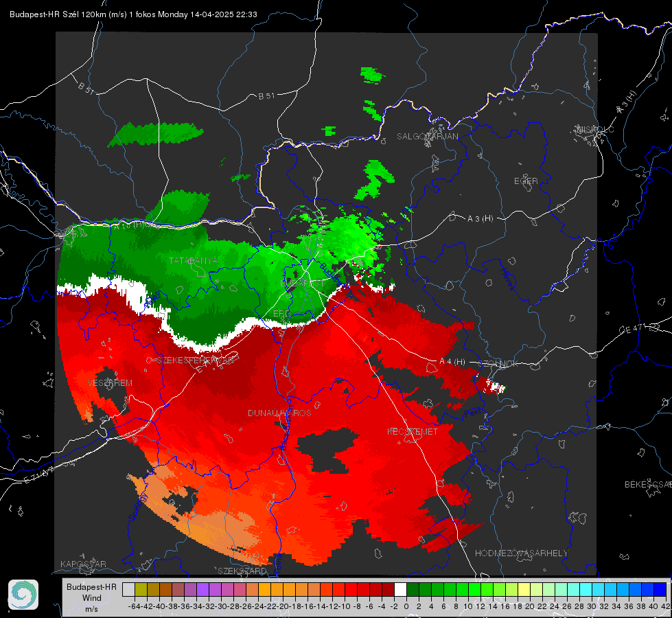Click the Wind label in the legend
This screenshot has width=672, height=618.
92,598
